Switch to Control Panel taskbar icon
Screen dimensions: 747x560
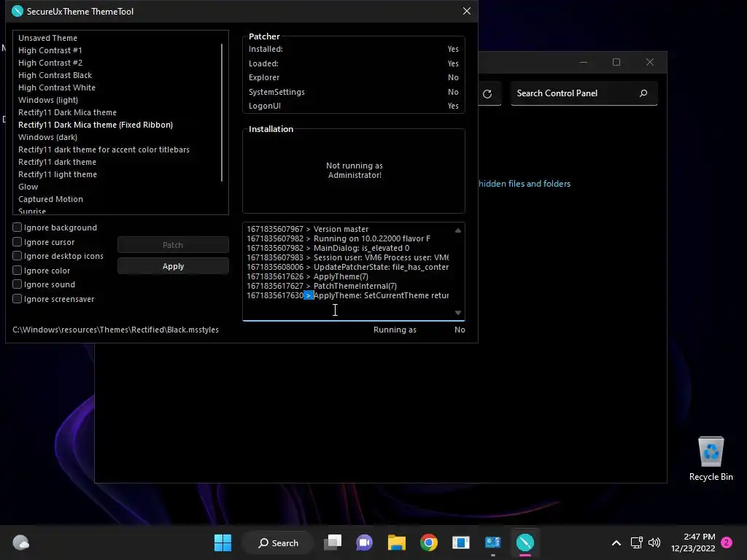click(492, 542)
